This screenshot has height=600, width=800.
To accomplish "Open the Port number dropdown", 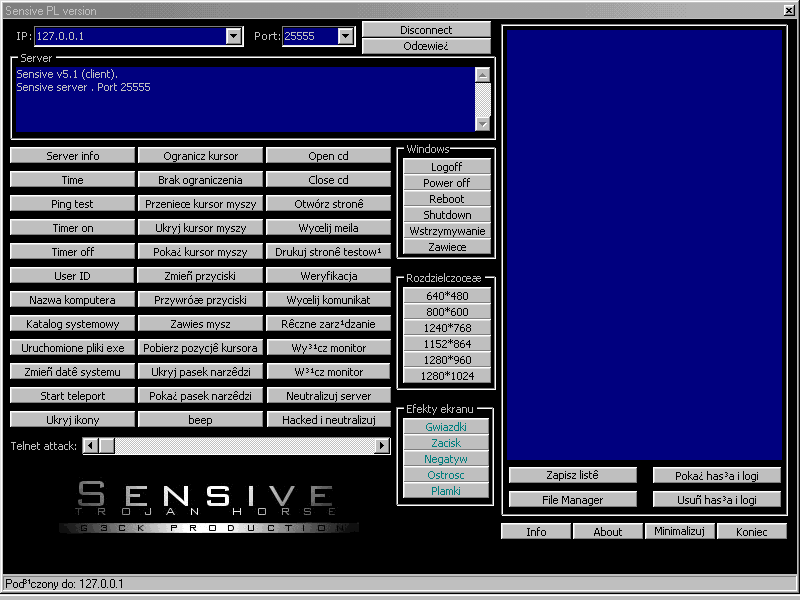I will [x=347, y=36].
